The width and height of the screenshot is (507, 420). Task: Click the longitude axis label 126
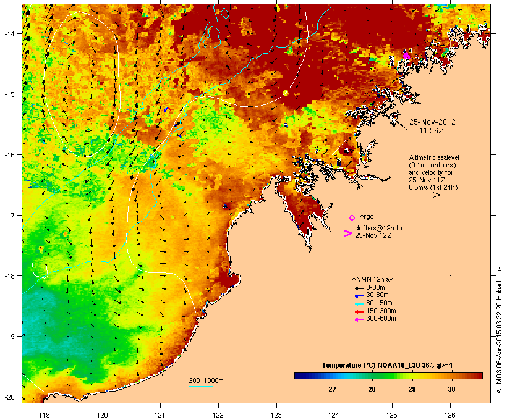(x=449, y=415)
